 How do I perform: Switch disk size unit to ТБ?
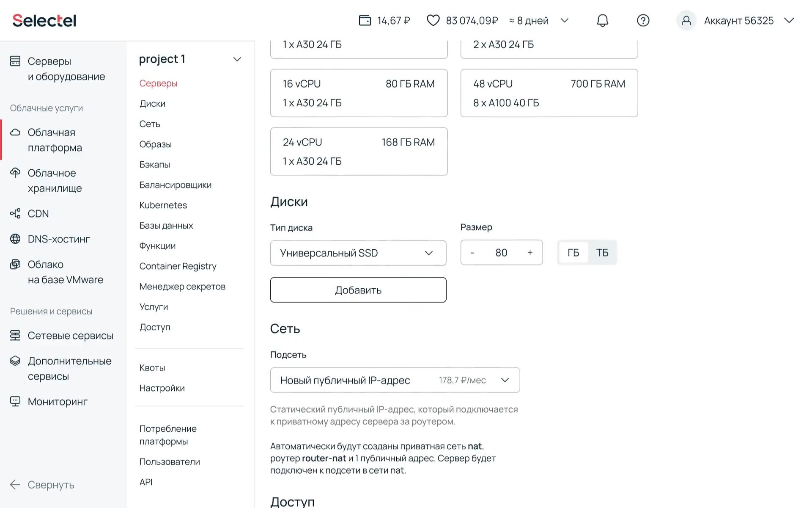pos(602,253)
